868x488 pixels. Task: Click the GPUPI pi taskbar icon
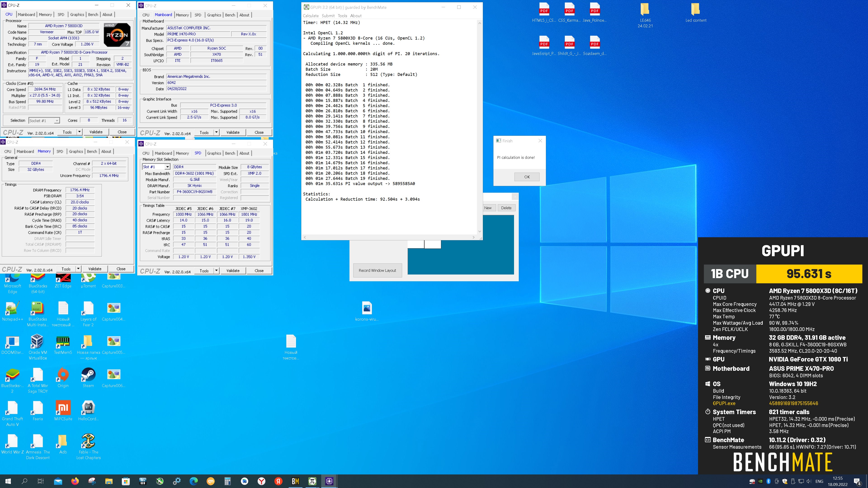click(312, 481)
